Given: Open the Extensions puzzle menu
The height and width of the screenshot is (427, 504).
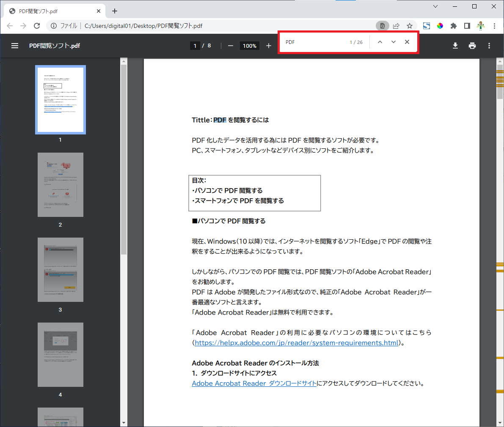Looking at the screenshot, I should (454, 26).
